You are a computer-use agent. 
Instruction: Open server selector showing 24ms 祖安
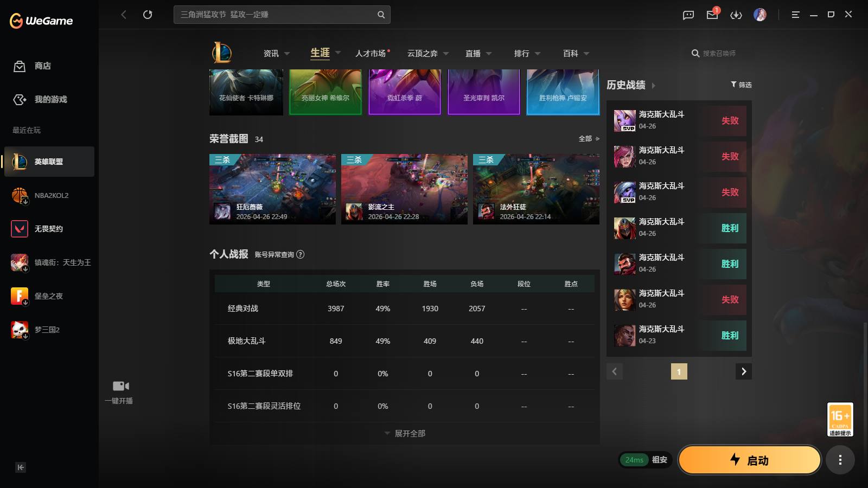pos(646,460)
